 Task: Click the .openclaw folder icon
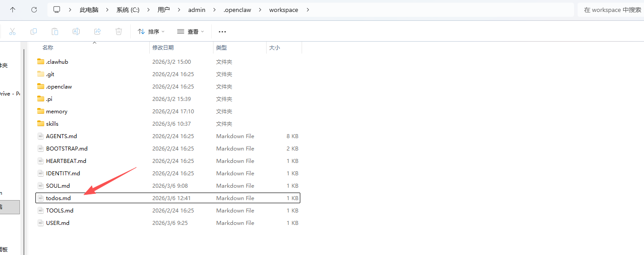point(41,86)
